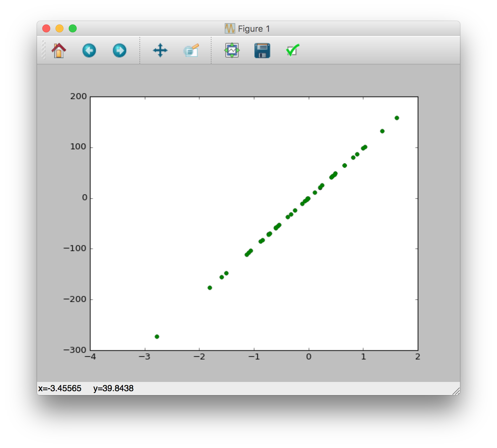
Task: Click x-axis label '1'
Action: pos(363,357)
